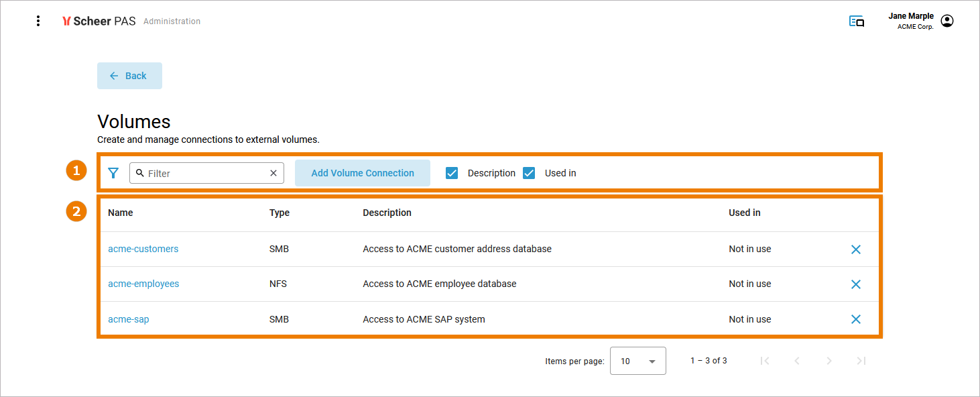Viewport: 980px width, 397px height.
Task: Sort by the Type column header
Action: click(280, 213)
